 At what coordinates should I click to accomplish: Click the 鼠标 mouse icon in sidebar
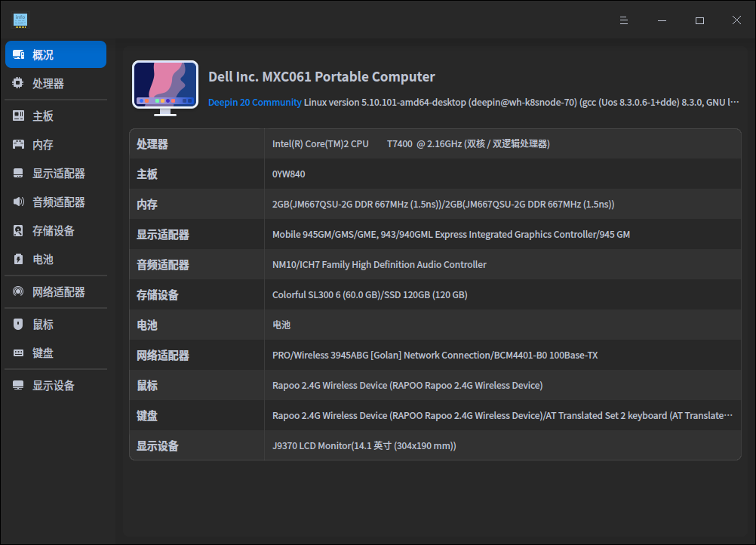(x=17, y=323)
